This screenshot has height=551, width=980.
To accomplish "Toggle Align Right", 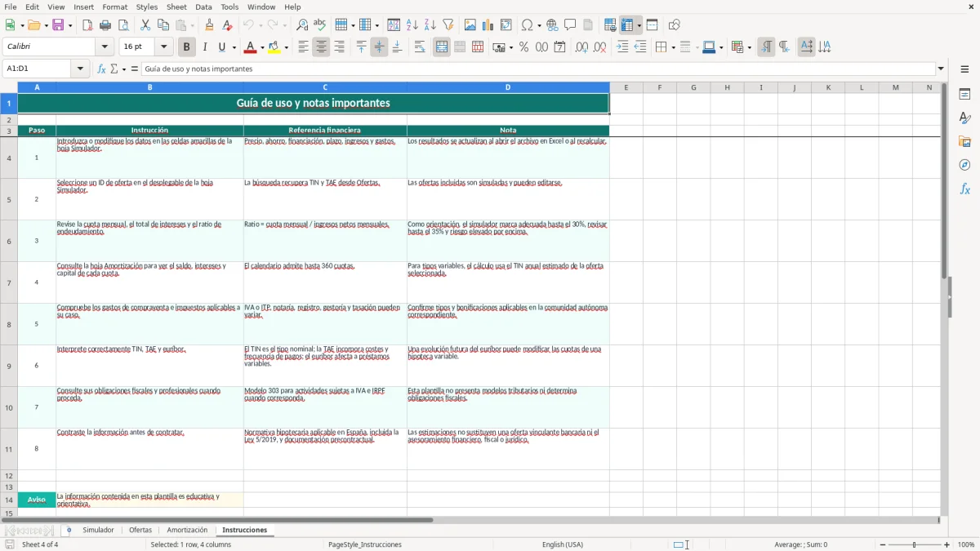I will point(339,47).
